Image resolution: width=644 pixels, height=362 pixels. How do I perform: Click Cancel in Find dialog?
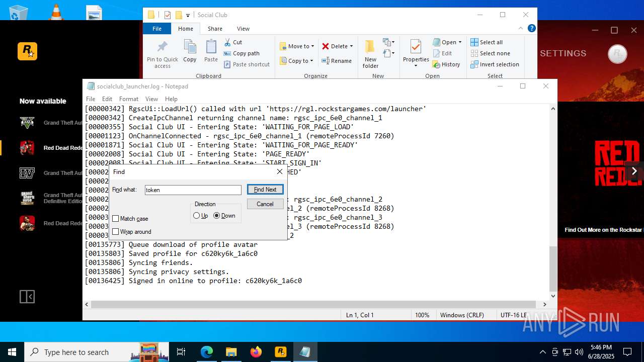point(265,204)
